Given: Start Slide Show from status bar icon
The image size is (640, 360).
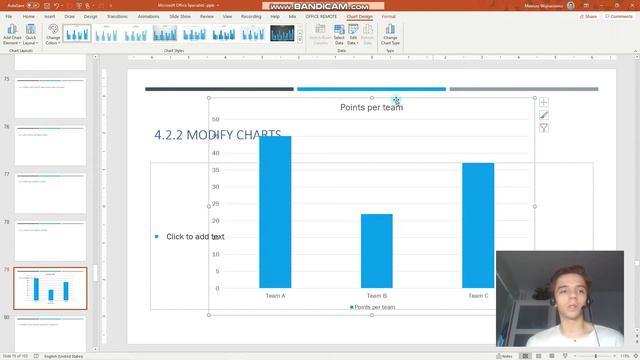Looking at the screenshot, I should pyautogui.click(x=565, y=356).
